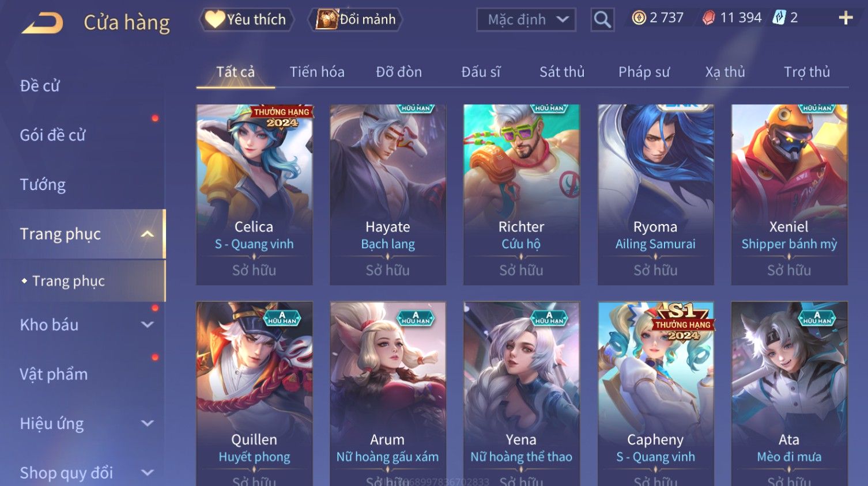Tap the plus icon to add currency
Image resolution: width=868 pixels, height=486 pixels.
(x=846, y=18)
